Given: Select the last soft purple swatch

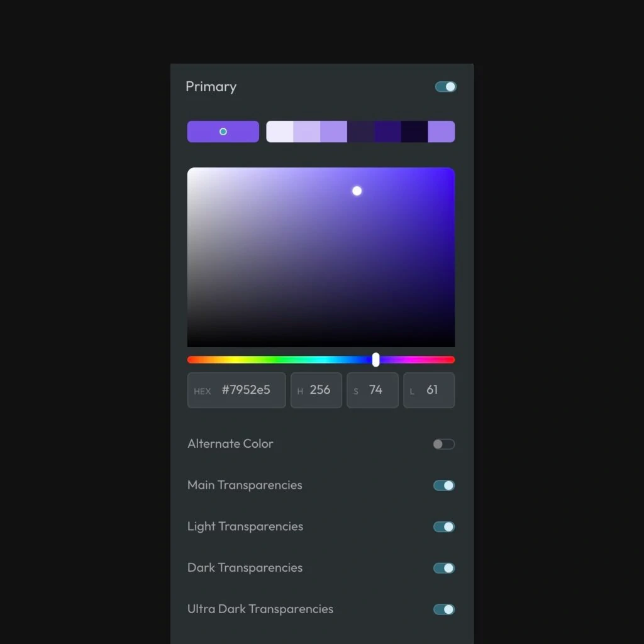Looking at the screenshot, I should tap(441, 131).
